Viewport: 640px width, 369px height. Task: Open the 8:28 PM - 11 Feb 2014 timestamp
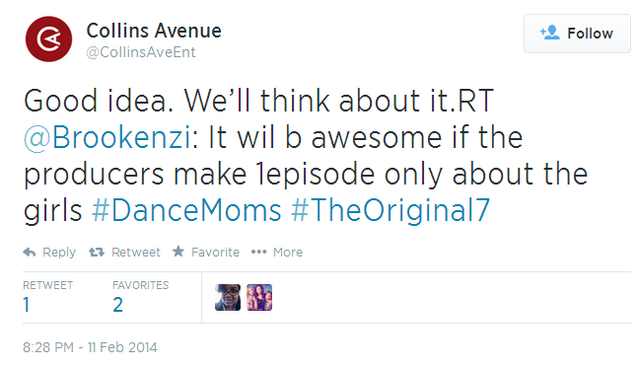90,347
